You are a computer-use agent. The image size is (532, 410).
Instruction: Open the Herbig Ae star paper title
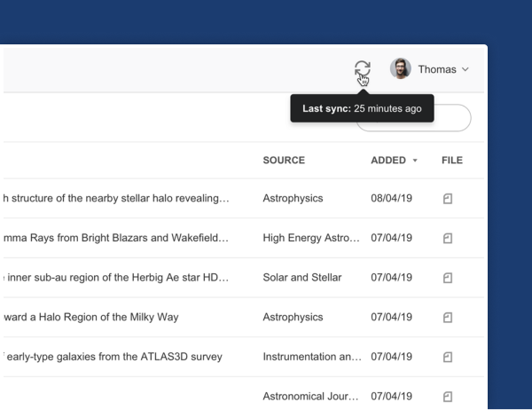click(x=115, y=278)
